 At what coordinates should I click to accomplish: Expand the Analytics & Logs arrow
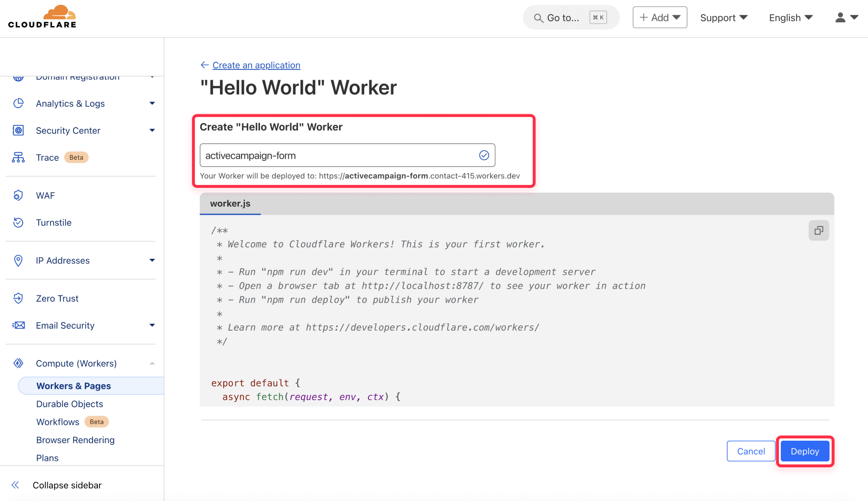152,103
